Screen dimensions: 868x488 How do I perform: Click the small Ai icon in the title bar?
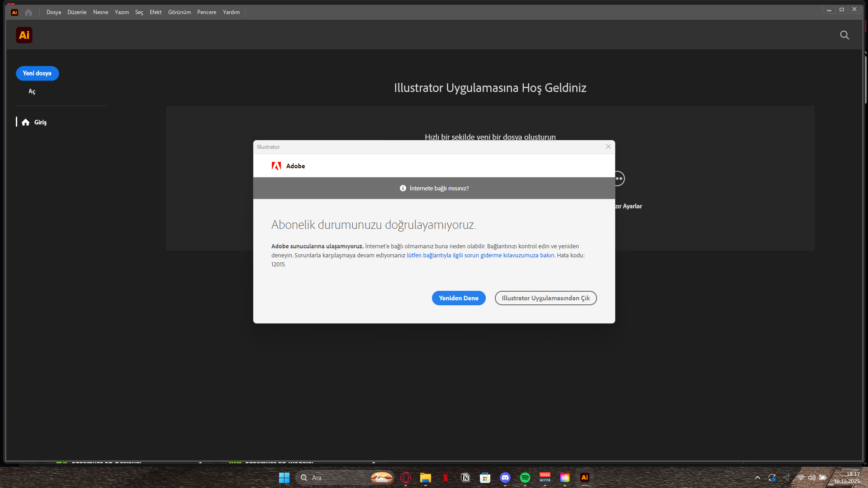point(14,12)
